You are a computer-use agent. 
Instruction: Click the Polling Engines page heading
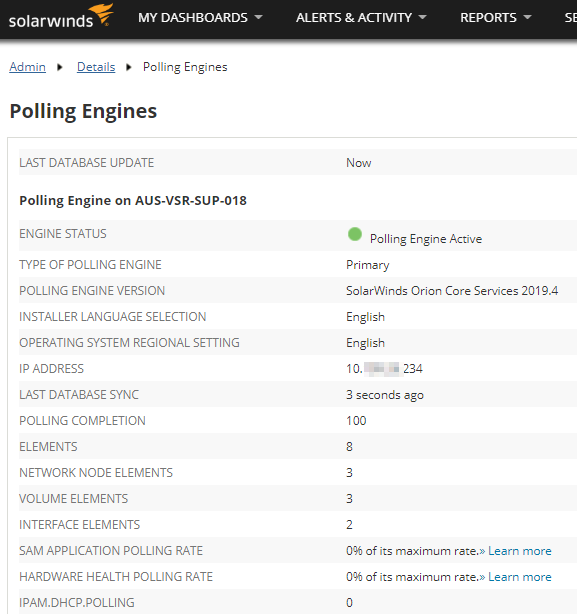tap(83, 111)
